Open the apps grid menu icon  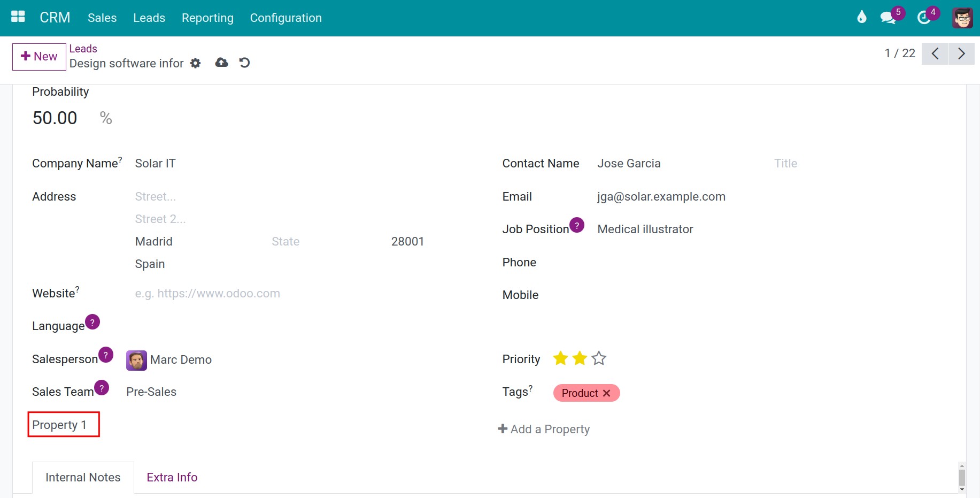tap(18, 17)
